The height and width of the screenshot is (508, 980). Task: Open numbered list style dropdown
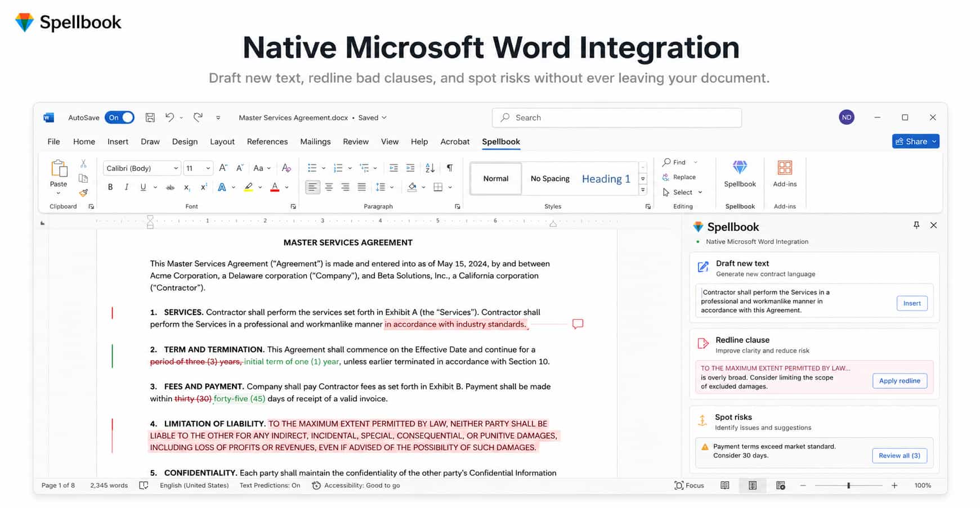[x=350, y=168]
